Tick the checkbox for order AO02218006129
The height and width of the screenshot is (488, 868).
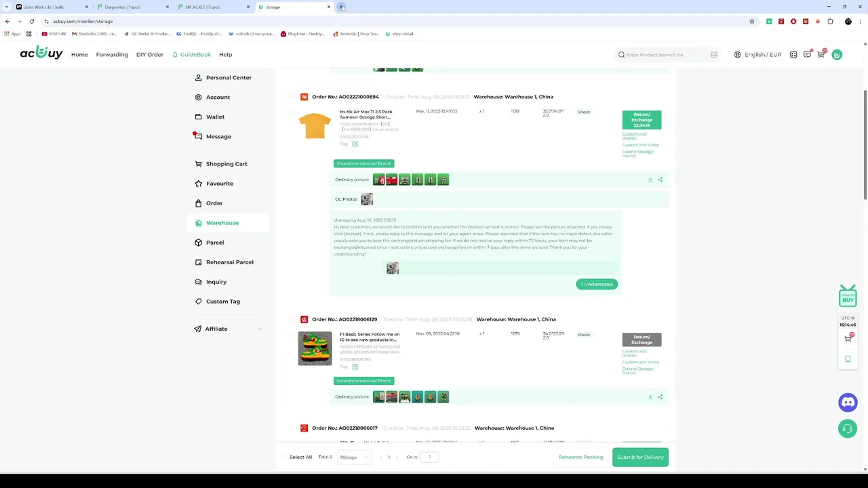pyautogui.click(x=292, y=319)
